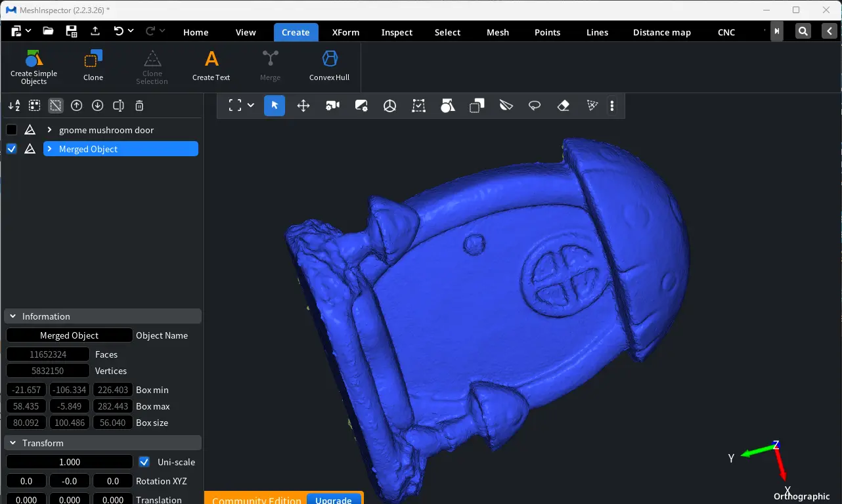Collapse ribbon with the left chevron button

[x=831, y=31]
